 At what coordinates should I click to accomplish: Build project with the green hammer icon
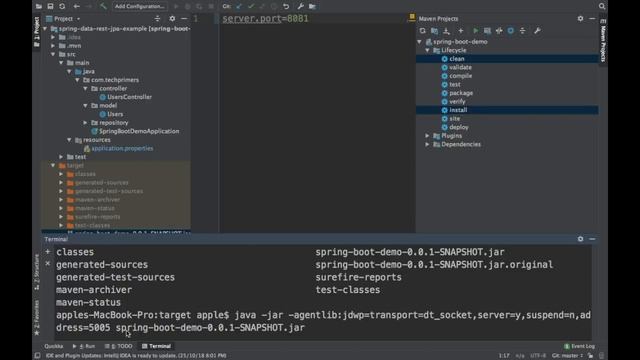[x=103, y=6]
